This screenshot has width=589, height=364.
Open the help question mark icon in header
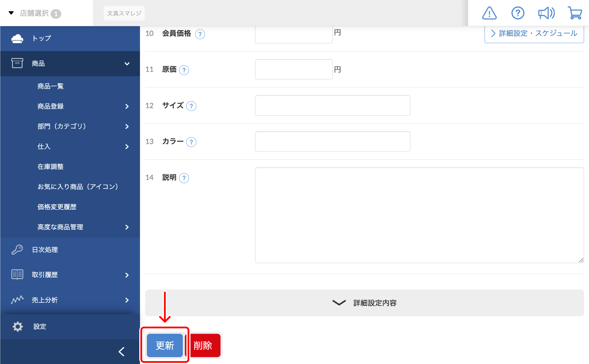(518, 13)
